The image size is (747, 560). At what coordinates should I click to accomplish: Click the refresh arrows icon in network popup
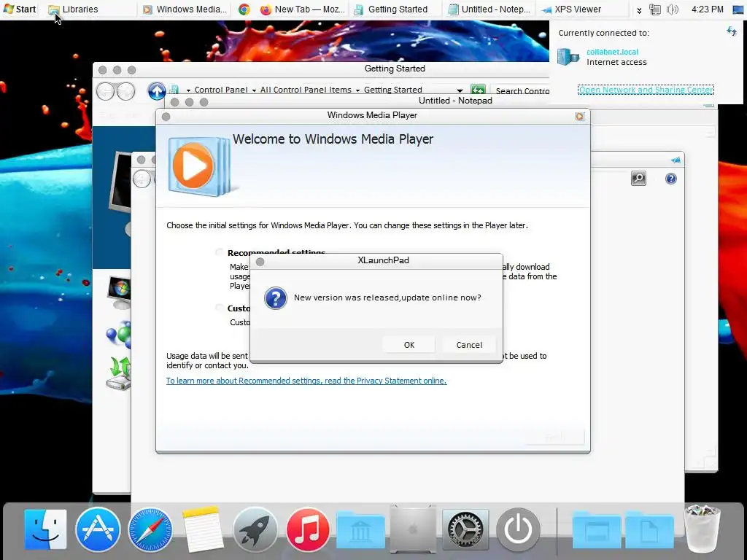click(x=731, y=32)
